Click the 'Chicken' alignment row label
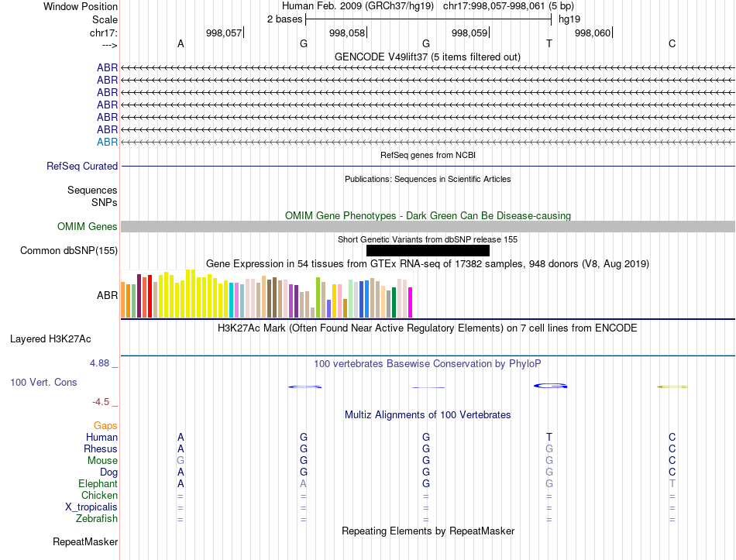The height and width of the screenshot is (560, 736). [99, 495]
